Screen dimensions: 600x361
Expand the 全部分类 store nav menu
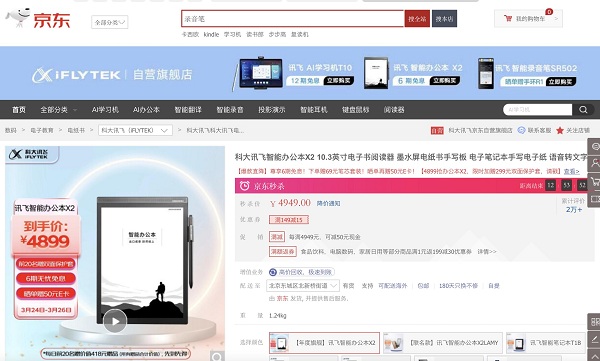58,110
